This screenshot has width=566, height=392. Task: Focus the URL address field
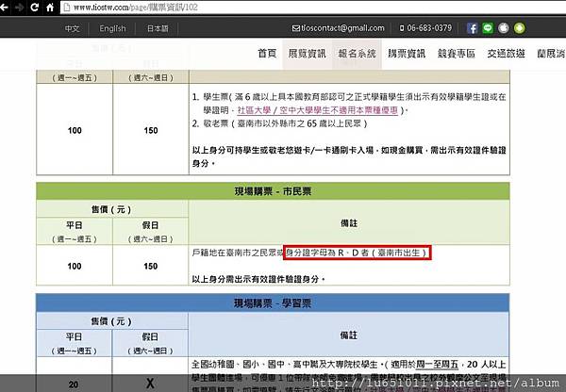point(312,8)
